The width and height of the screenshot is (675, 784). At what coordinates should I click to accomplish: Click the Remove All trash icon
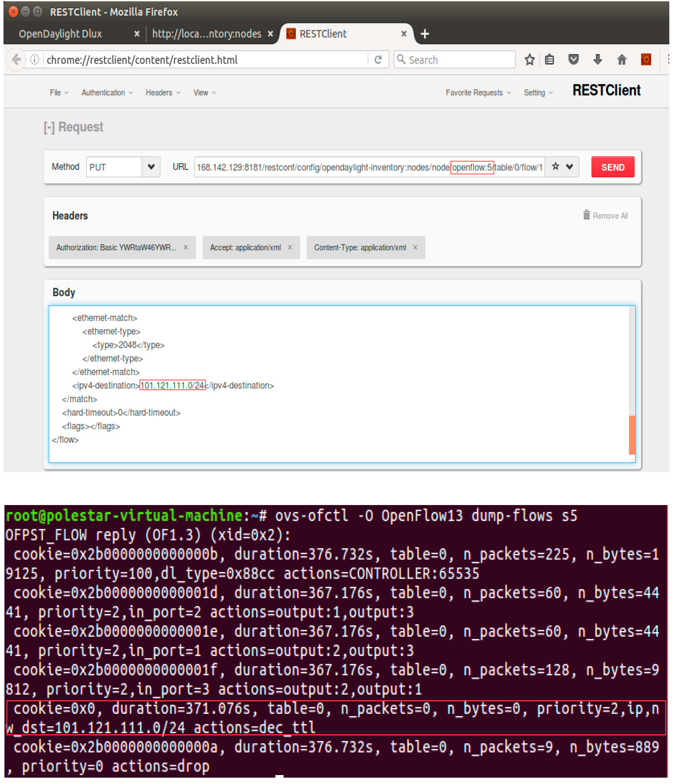tap(586, 215)
